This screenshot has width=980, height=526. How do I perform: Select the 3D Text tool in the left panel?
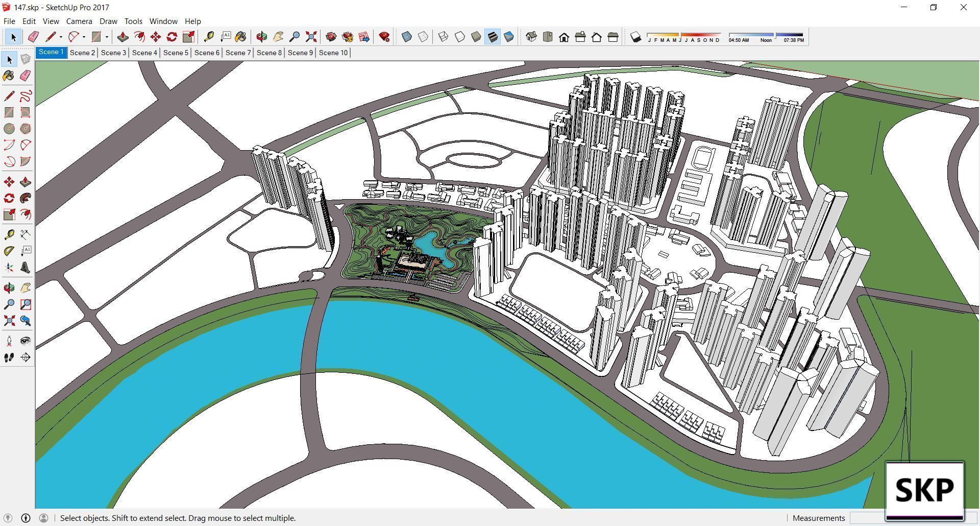pyautogui.click(x=26, y=268)
